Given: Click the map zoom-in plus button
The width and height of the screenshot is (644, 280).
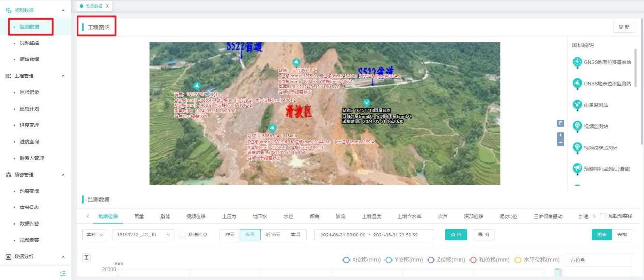Looking at the screenshot, I should (x=561, y=135).
